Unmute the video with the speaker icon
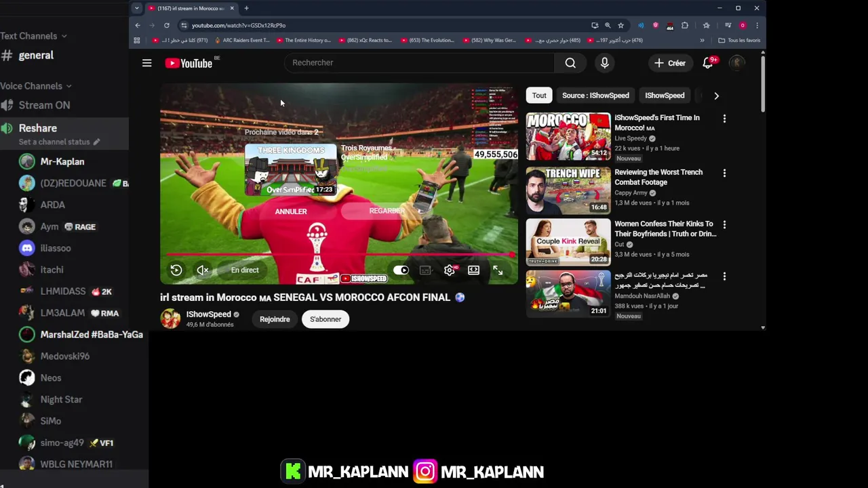Screen dimensions: 868x488 (x=202, y=270)
